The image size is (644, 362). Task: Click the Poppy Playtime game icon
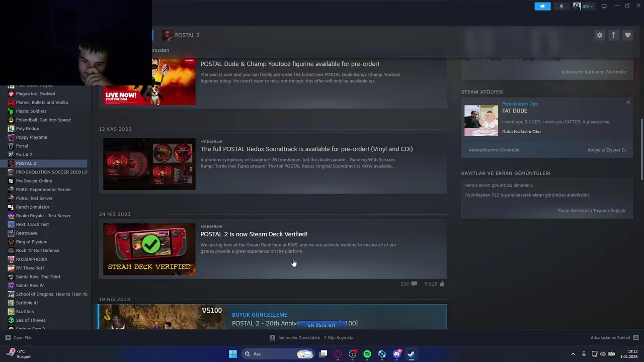click(11, 137)
